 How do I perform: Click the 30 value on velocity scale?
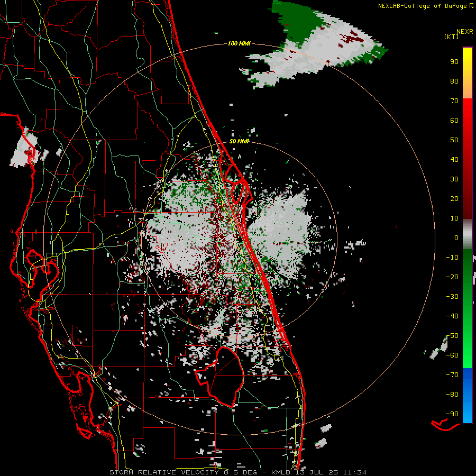click(454, 179)
